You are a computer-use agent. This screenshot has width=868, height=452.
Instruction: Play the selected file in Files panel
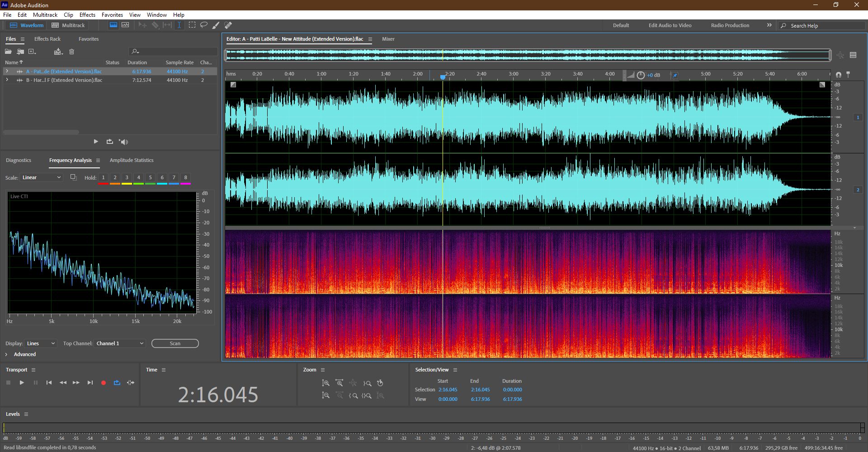(x=96, y=142)
